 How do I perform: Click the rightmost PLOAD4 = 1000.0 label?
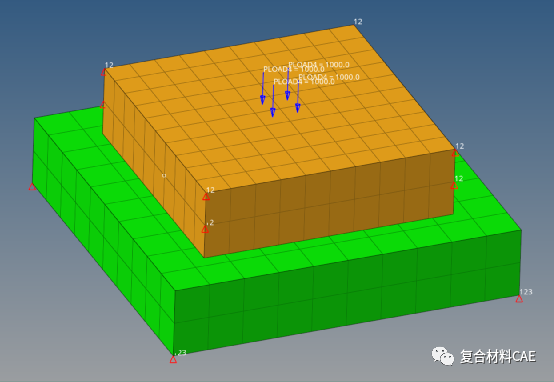click(329, 77)
